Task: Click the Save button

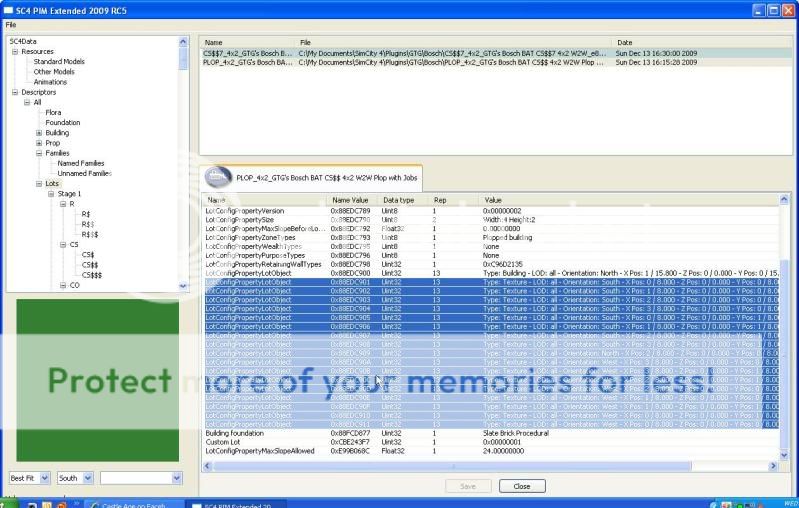Action: 468,486
